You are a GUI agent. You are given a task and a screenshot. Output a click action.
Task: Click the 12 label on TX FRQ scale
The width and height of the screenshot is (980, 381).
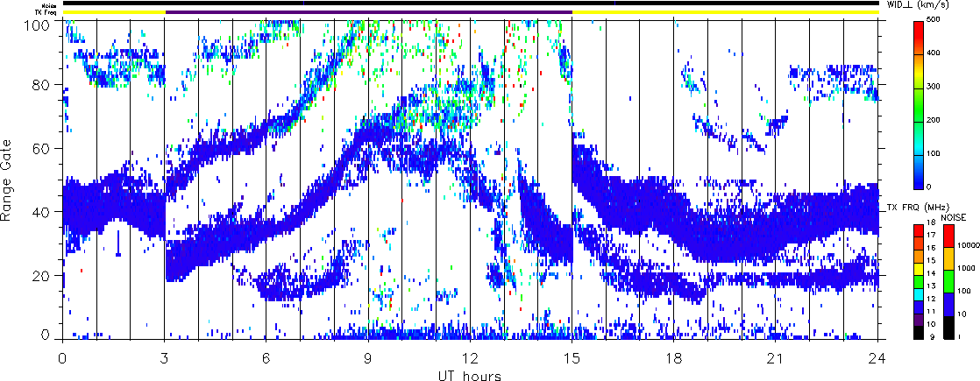coord(931,300)
